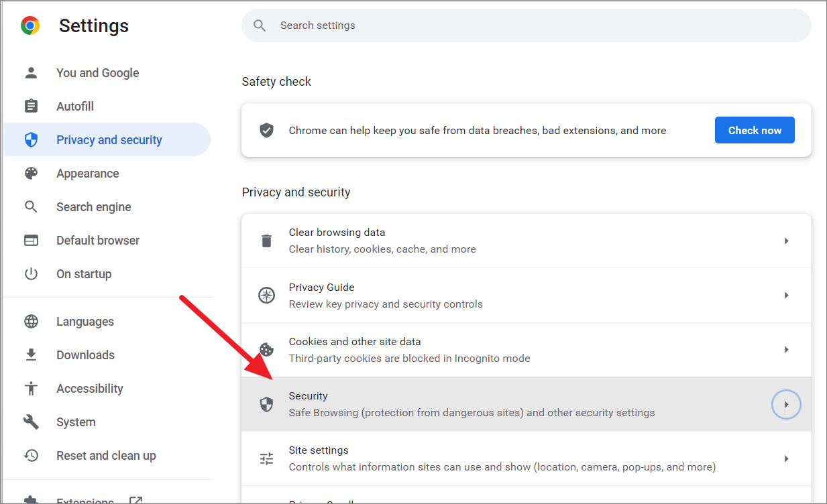Screen dimensions: 827x504
Task: Click the Appearance palette icon
Action: point(31,173)
